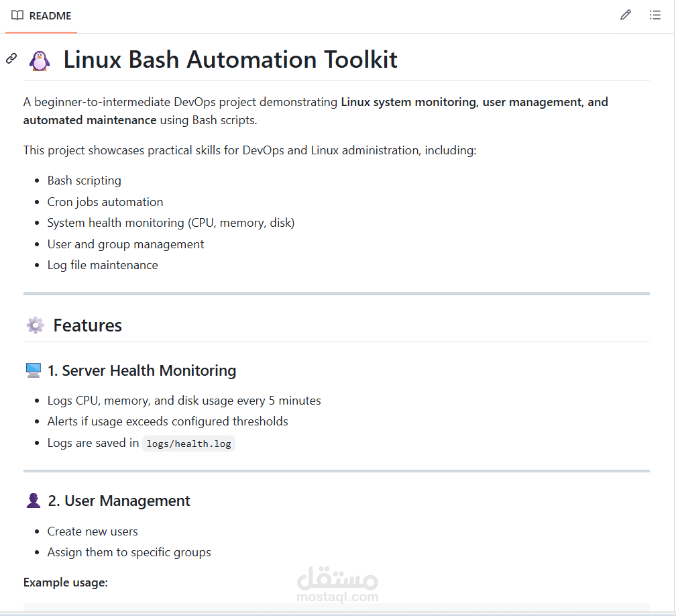The height and width of the screenshot is (616, 676).
Task: Click the Bash scripting list entry
Action: pos(84,180)
